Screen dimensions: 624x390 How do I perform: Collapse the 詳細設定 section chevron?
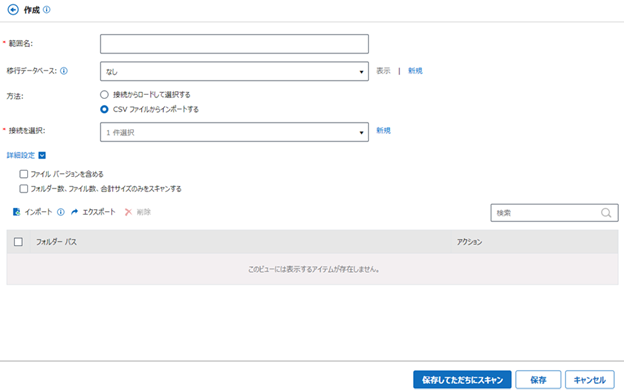coord(42,155)
